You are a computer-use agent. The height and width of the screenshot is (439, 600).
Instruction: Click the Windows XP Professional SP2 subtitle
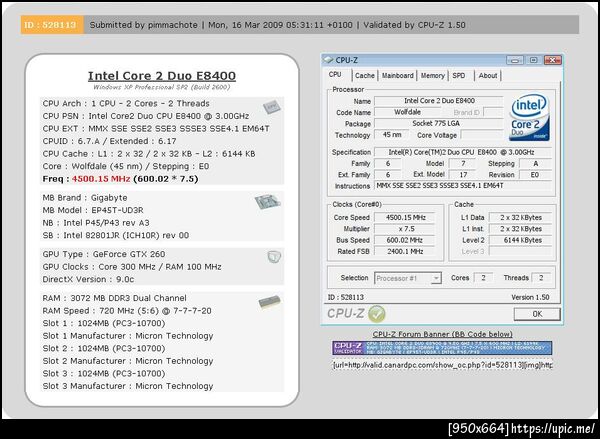coord(161,87)
